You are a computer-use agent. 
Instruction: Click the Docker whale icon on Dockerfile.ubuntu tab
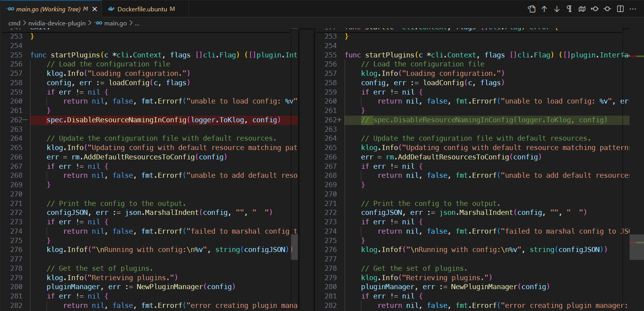(111, 9)
